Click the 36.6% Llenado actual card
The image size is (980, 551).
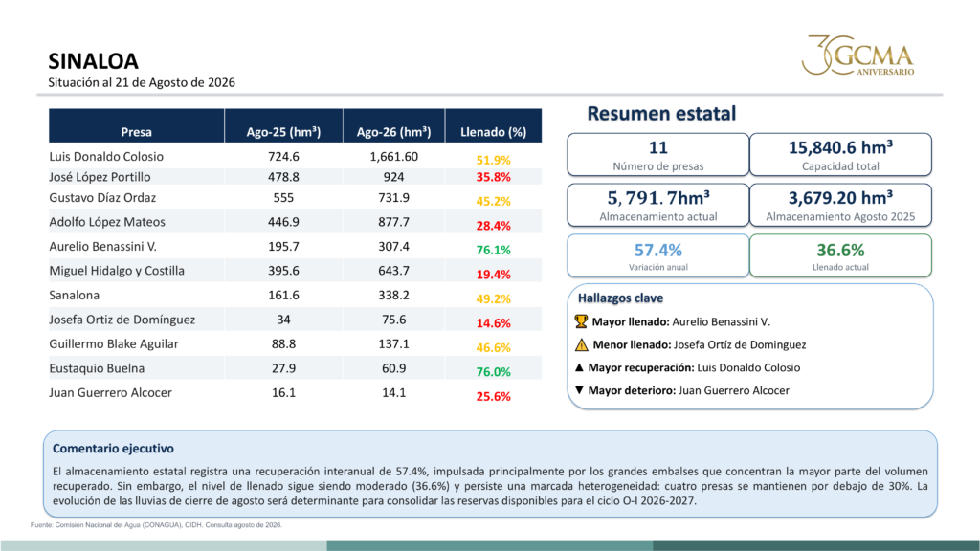point(840,255)
